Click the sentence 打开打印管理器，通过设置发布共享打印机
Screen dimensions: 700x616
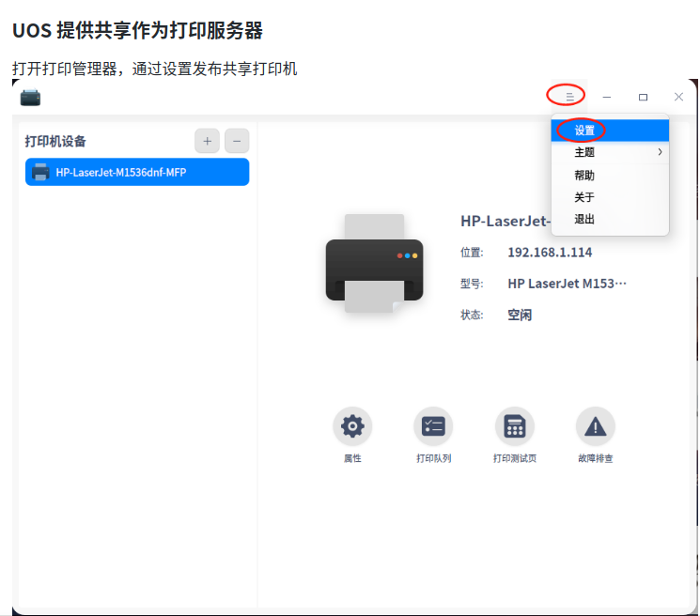click(154, 69)
